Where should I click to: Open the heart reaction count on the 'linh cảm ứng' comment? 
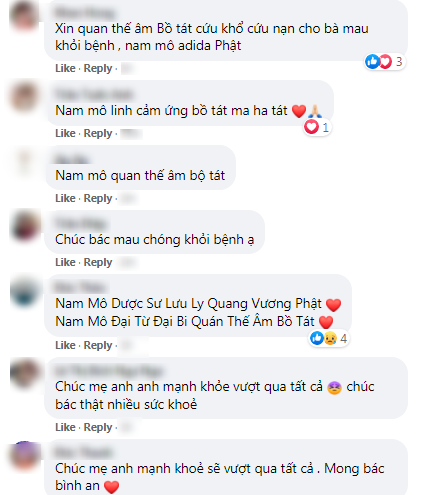point(317,127)
